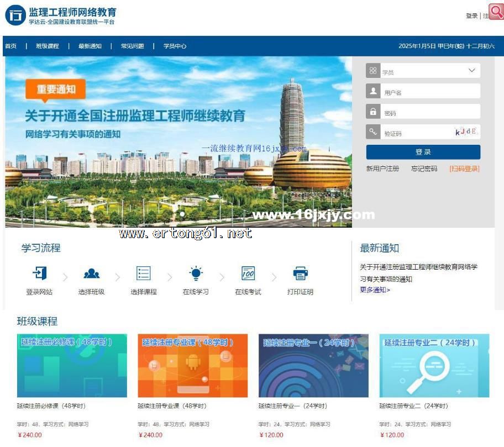Click the print certificate printer icon

300,273
